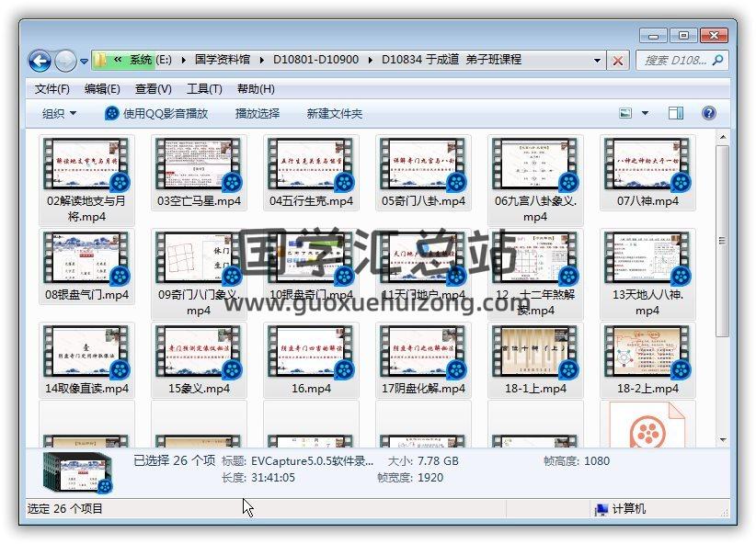Open the 文件(F) menu

point(52,89)
